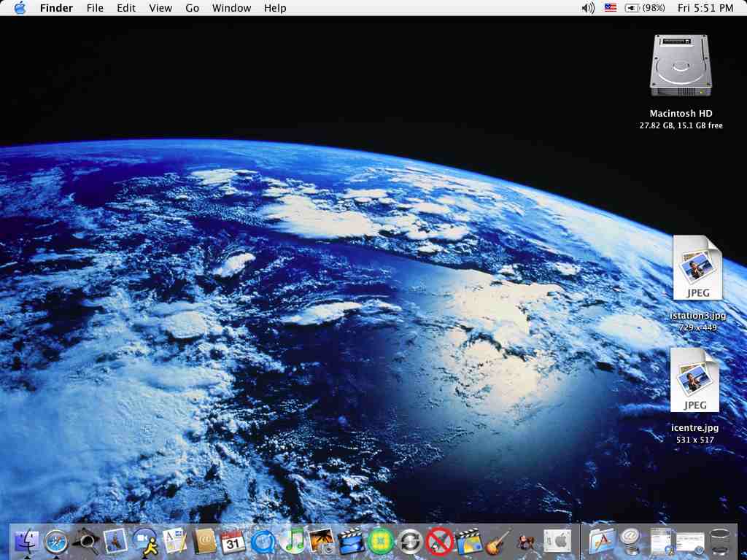Open the Finder application menu
The image size is (747, 560).
coord(56,7)
